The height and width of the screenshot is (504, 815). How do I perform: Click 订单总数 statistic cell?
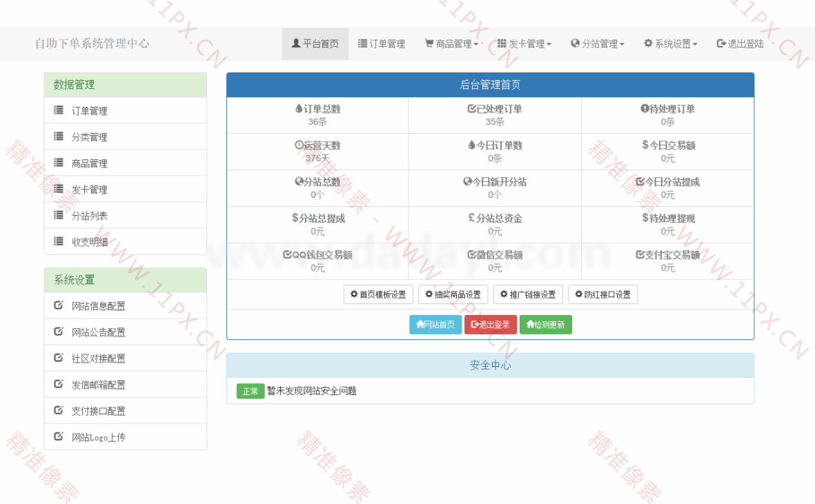[x=317, y=115]
